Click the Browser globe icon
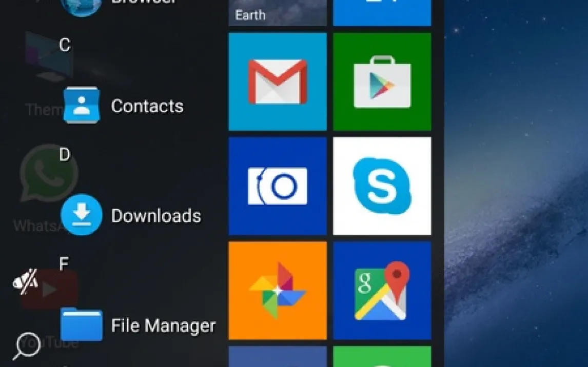The width and height of the screenshot is (588, 367). tap(81, 5)
